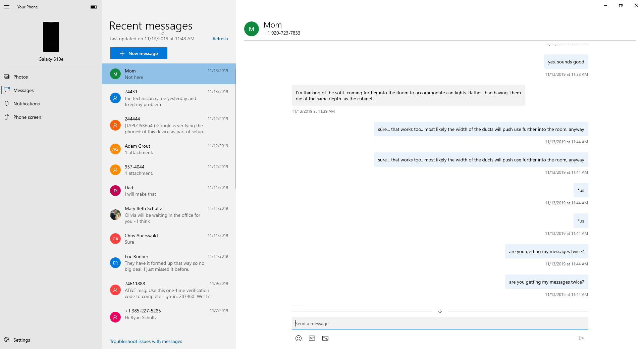The image size is (644, 349).
Task: Open the GIF picker
Action: (x=312, y=338)
